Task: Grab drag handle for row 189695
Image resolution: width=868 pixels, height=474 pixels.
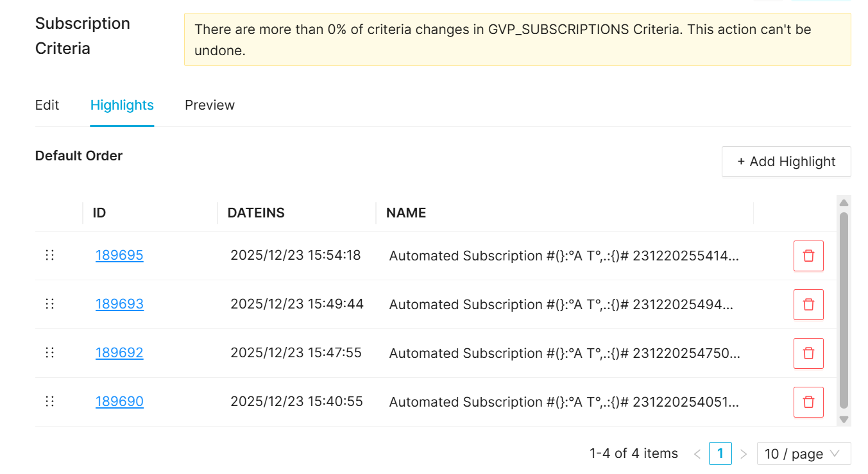Action: click(50, 255)
